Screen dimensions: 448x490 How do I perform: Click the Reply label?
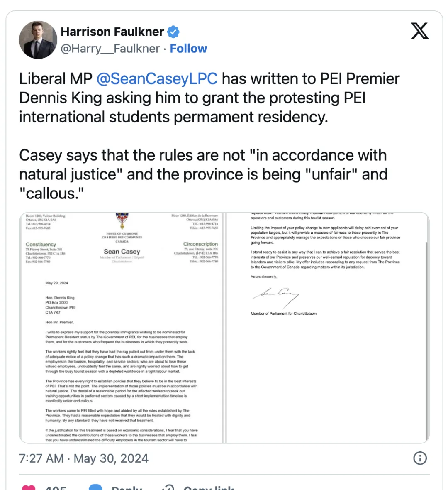coord(127,488)
